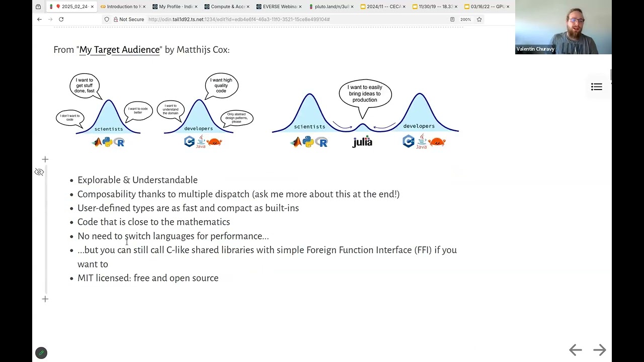The height and width of the screenshot is (362, 644).
Task: Close the 2025_02_24 tab
Action: pyautogui.click(x=92, y=7)
